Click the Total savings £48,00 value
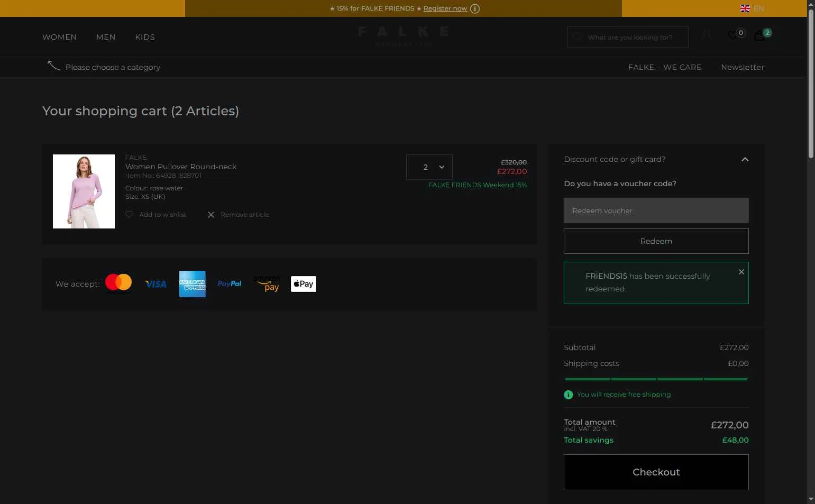The image size is (815, 504). [736, 440]
